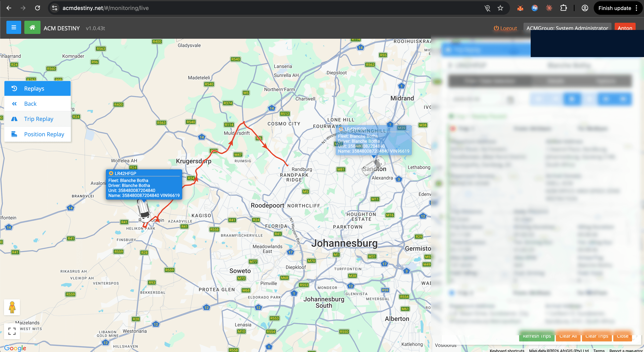Open the blocked location permission icon
Viewport: 644px width, 352px height.
(487, 8)
